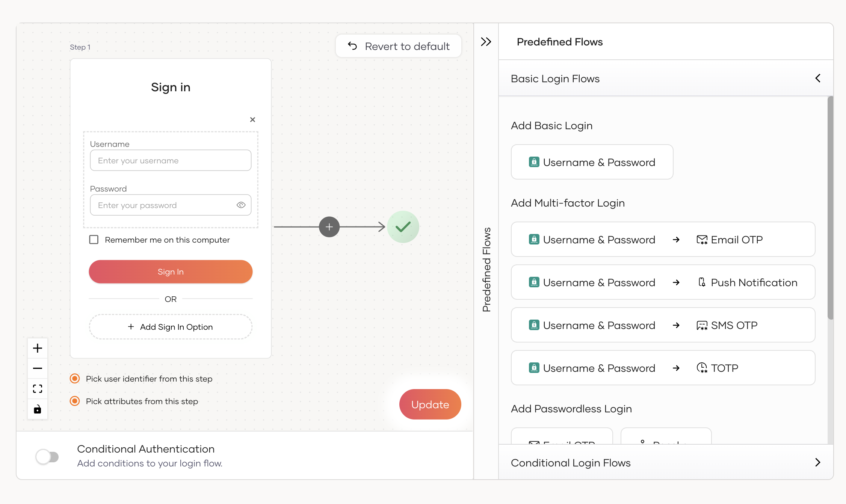Click the Add Multi-factor Login heading
The height and width of the screenshot is (504, 846).
568,203
